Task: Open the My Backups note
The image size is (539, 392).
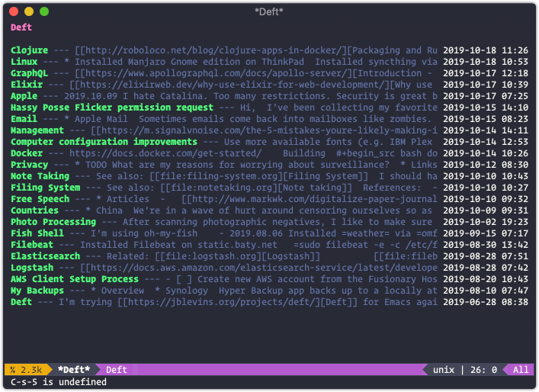Action: pos(37,291)
